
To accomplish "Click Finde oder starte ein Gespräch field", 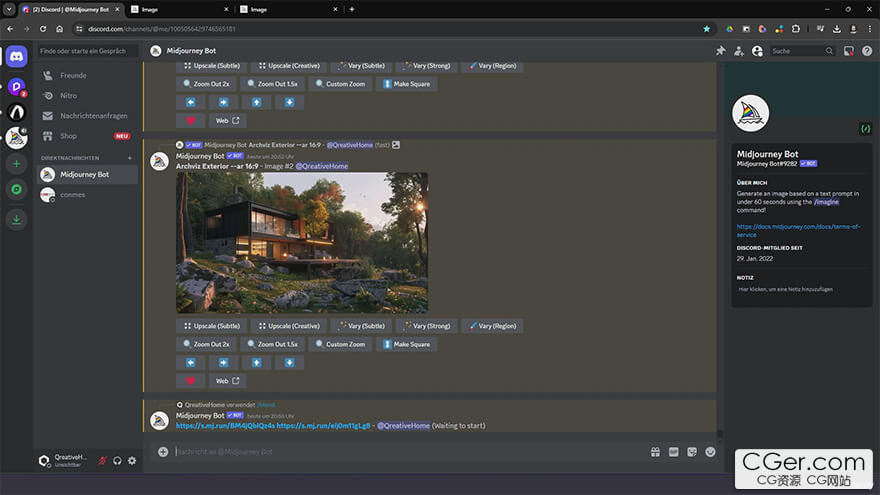I will pyautogui.click(x=87, y=51).
